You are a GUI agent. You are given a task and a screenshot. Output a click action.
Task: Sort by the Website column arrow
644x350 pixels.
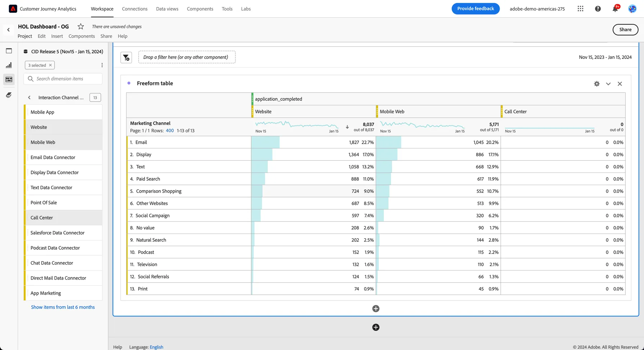point(347,127)
